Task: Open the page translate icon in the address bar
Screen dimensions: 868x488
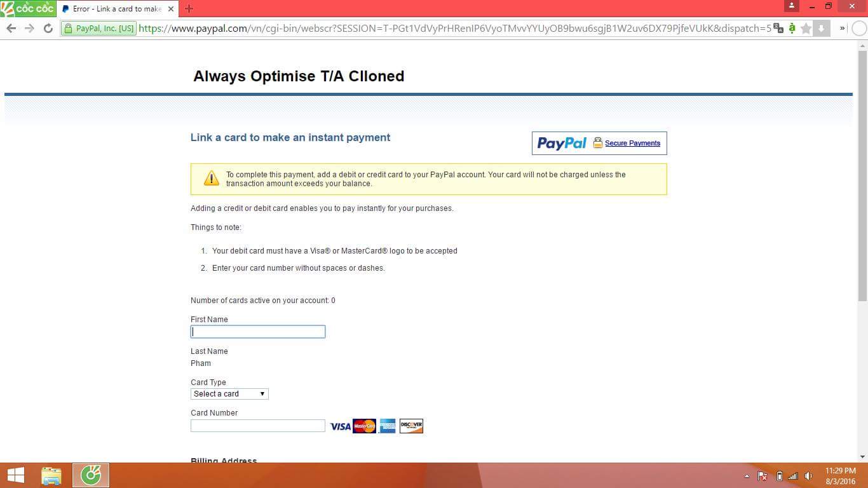Action: pyautogui.click(x=778, y=28)
